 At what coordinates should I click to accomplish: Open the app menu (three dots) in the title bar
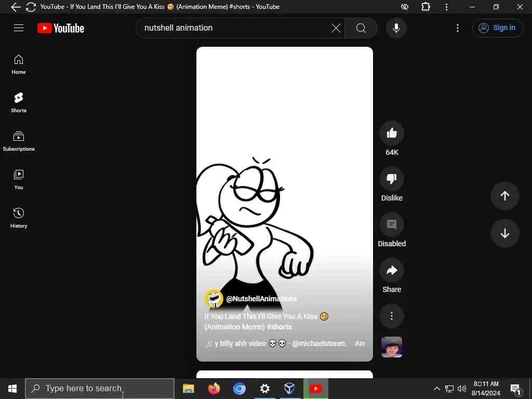click(x=446, y=7)
